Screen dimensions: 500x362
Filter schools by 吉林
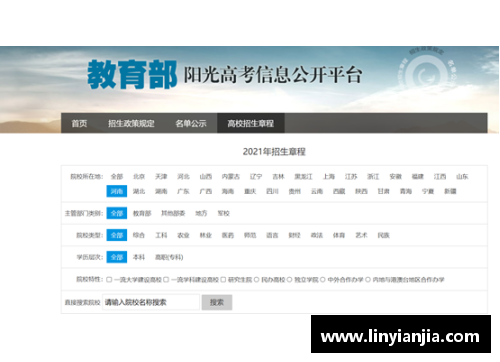[x=278, y=176]
